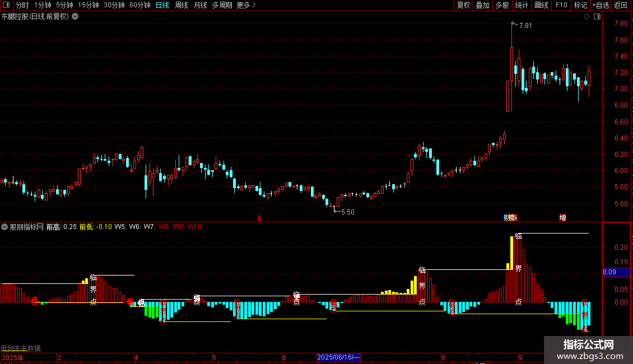The width and height of the screenshot is (633, 364).
Task: Select the 15分钟 period
Action: click(89, 5)
